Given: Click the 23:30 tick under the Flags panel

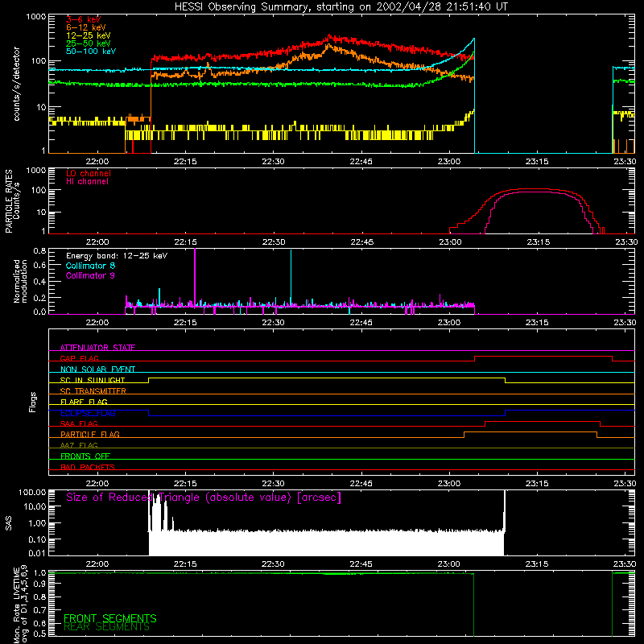Looking at the screenshot, I should tap(625, 484).
